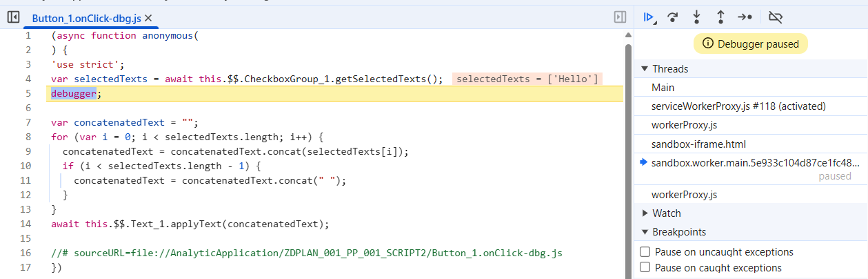868x279 pixels.
Task: Click the for loop statement on line 8
Action: tap(187, 137)
